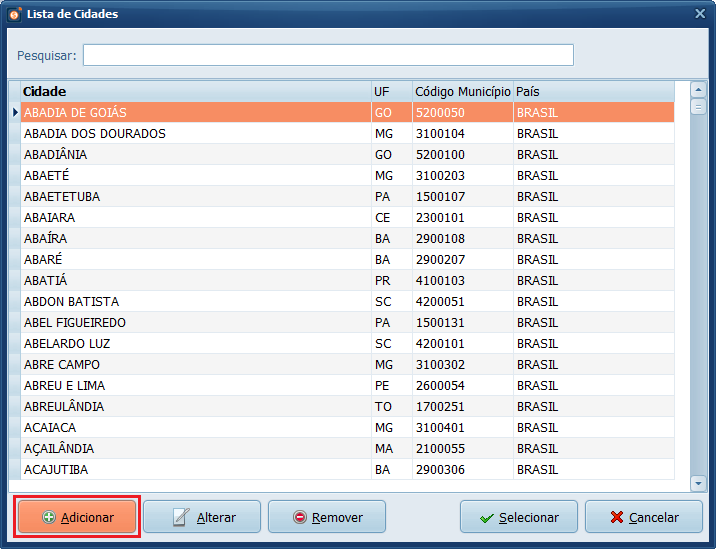Screen dimensions: 716x549
Task: Click the app icon in title bar
Action: (x=14, y=14)
